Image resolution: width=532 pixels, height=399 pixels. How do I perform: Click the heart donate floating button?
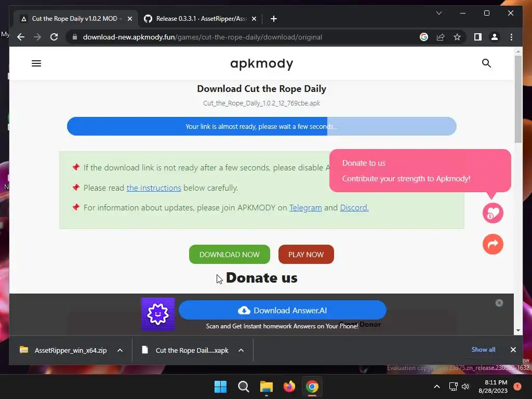pyautogui.click(x=493, y=213)
